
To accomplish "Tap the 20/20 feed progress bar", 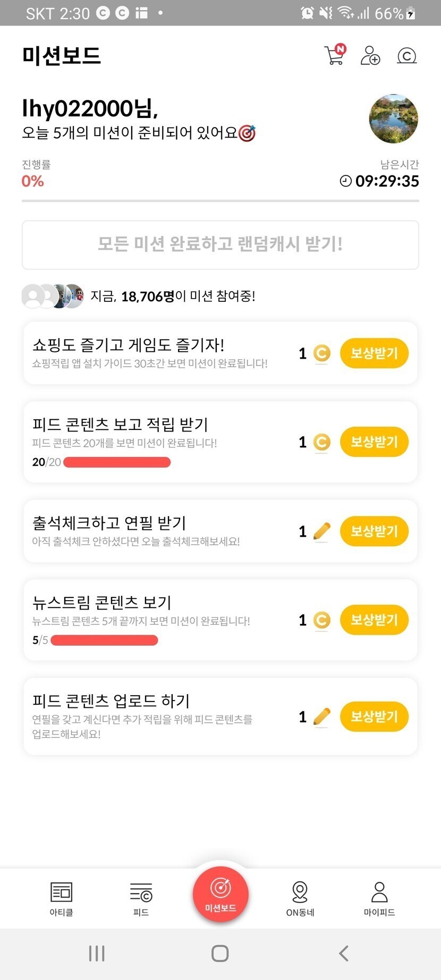I will pyautogui.click(x=117, y=462).
